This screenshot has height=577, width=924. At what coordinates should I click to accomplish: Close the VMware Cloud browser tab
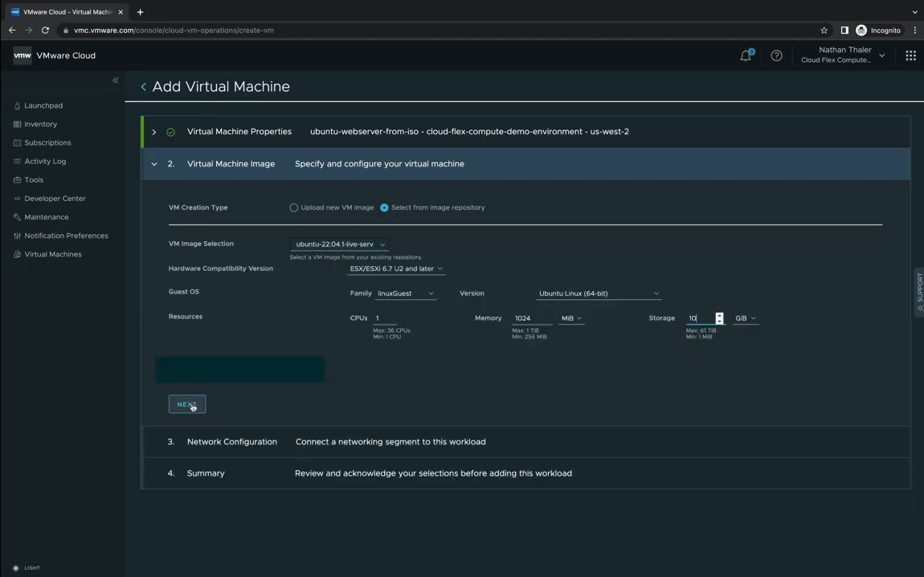[121, 12]
